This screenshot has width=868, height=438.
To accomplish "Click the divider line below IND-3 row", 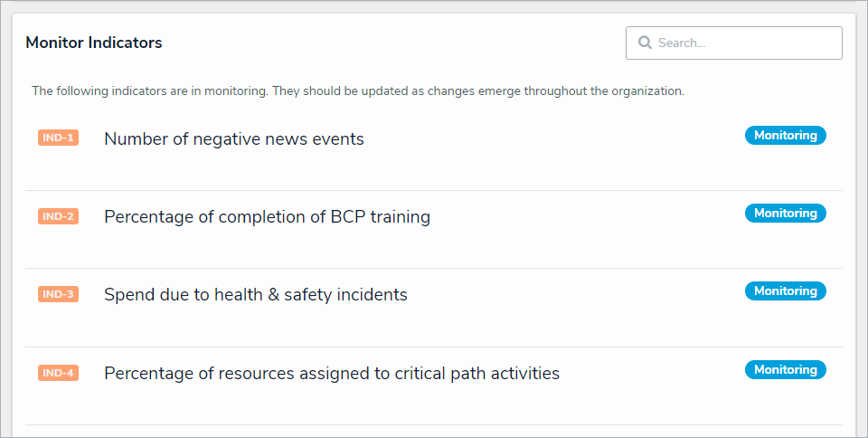I will (x=434, y=347).
